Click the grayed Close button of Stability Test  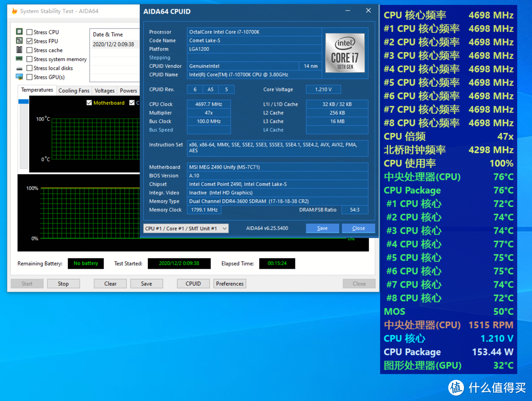[359, 284]
